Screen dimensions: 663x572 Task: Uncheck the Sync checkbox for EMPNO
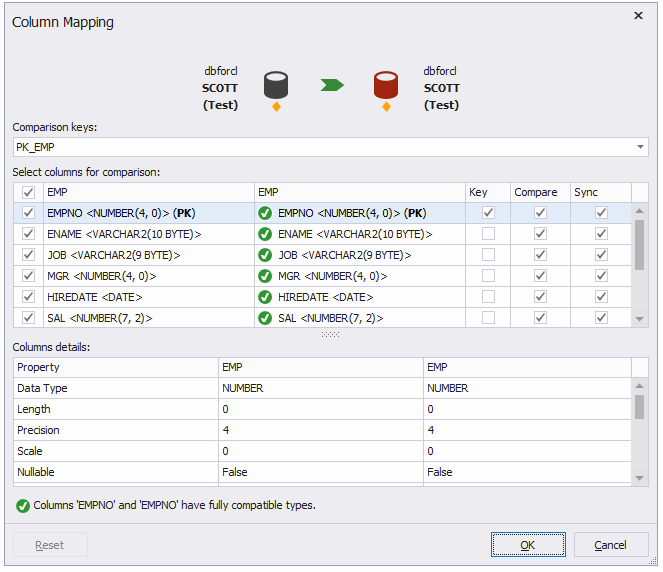(x=601, y=213)
